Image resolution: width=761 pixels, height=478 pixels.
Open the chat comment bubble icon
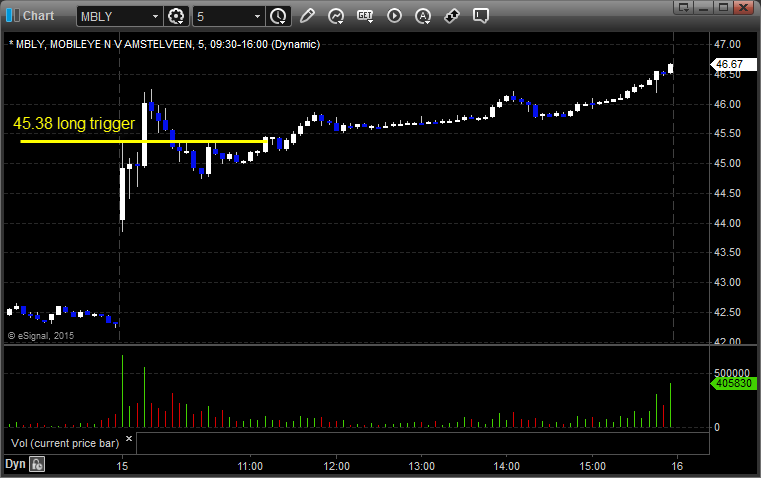point(480,16)
